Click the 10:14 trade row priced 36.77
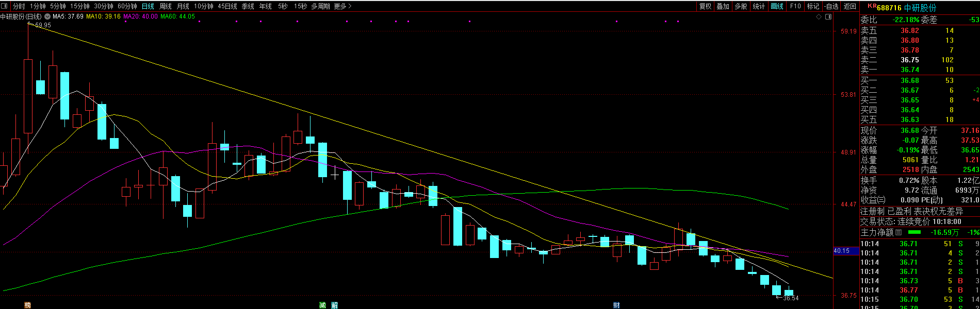 coord(920,290)
